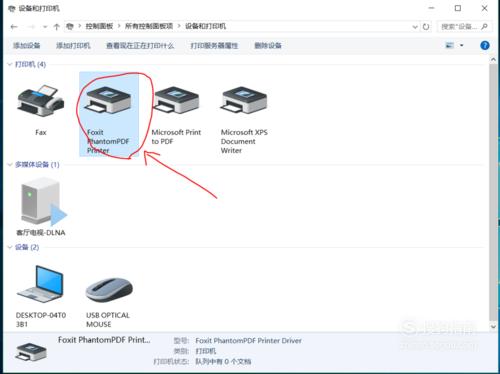Open 所有控制面板项 breadcrumb link
Screen dimensions: 500x374
(149, 26)
